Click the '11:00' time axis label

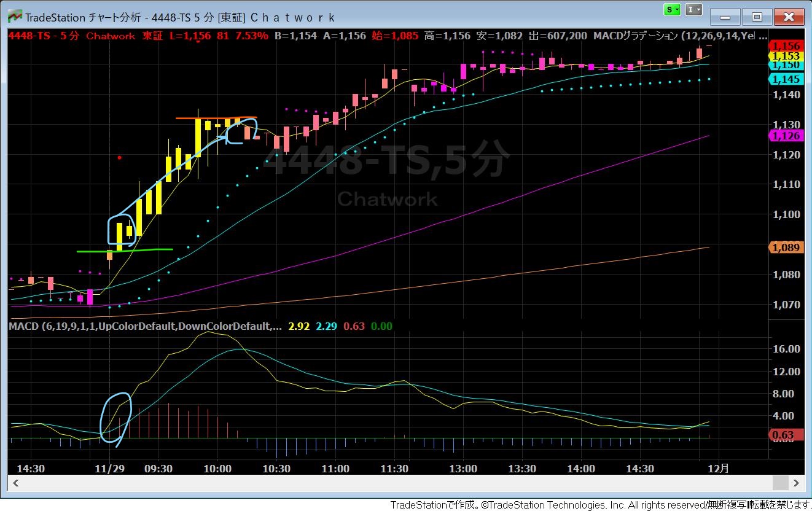pyautogui.click(x=335, y=469)
